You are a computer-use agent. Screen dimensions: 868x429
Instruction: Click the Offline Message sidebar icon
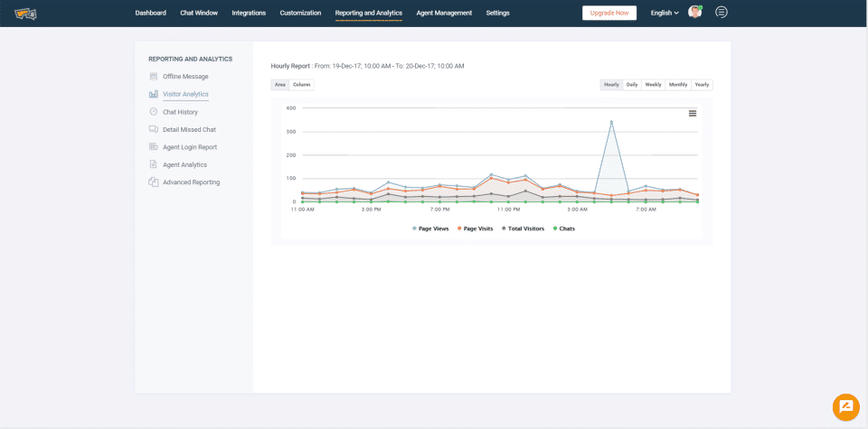(x=154, y=77)
